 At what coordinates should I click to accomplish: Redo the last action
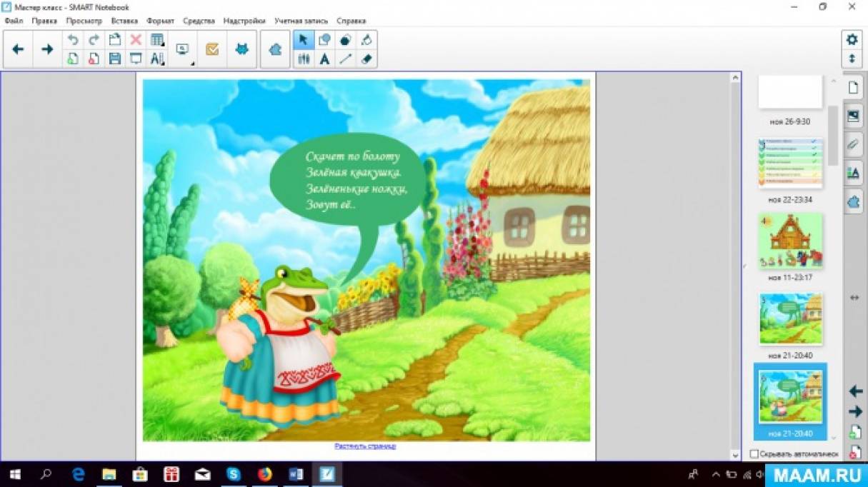[94, 40]
